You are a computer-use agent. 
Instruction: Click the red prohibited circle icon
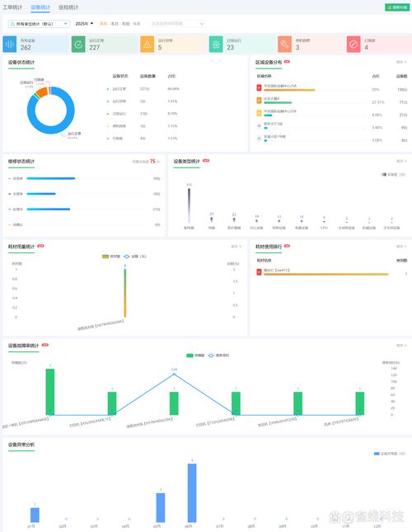click(x=353, y=44)
